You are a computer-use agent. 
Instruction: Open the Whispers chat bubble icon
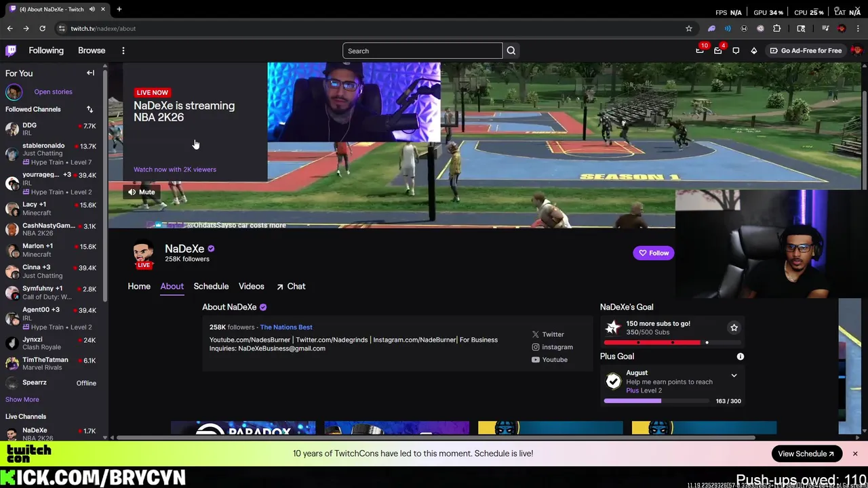click(736, 51)
